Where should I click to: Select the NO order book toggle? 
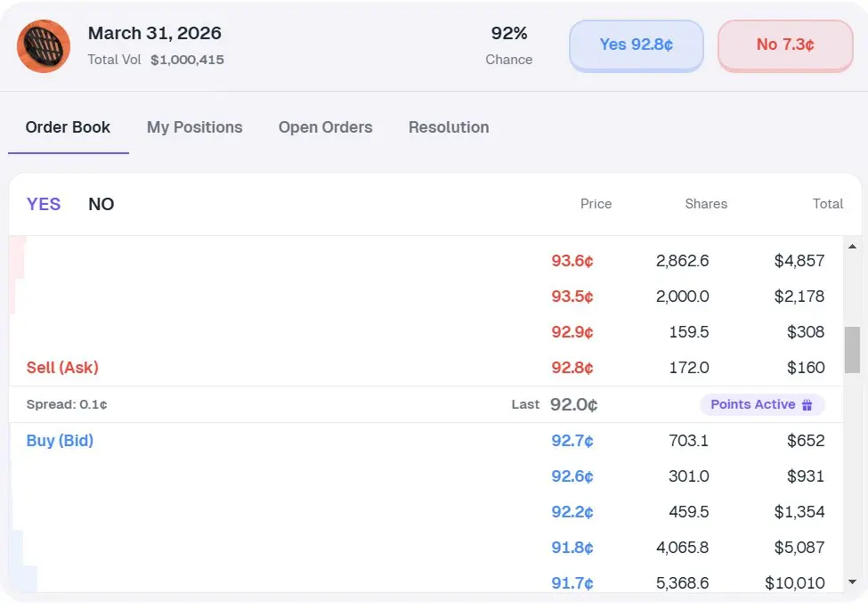pyautogui.click(x=101, y=204)
